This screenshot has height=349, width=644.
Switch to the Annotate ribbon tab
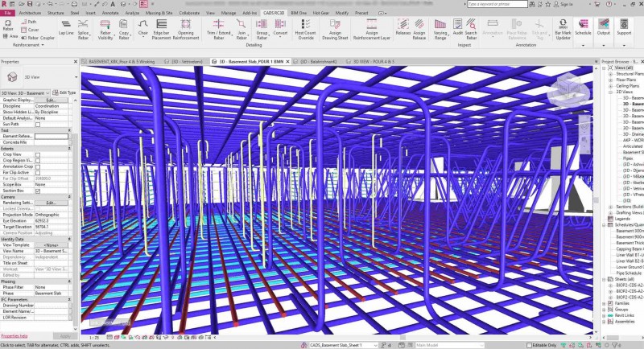[110, 13]
